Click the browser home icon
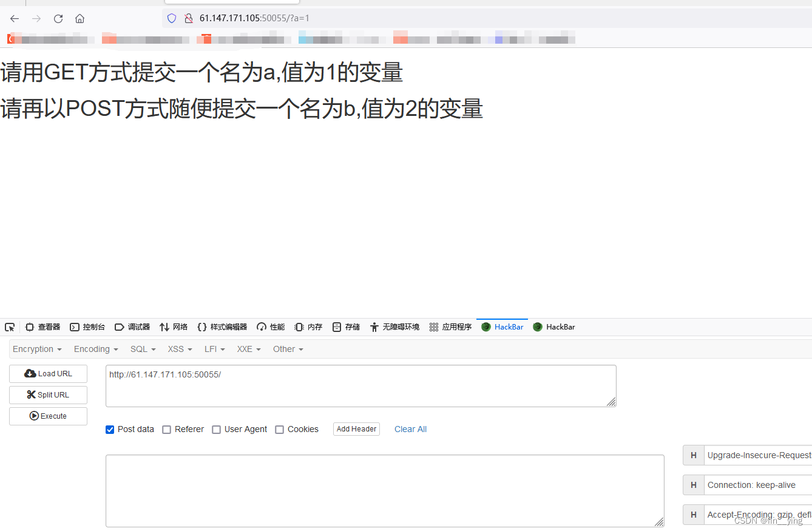Image resolution: width=812 pixels, height=531 pixels. pos(80,18)
